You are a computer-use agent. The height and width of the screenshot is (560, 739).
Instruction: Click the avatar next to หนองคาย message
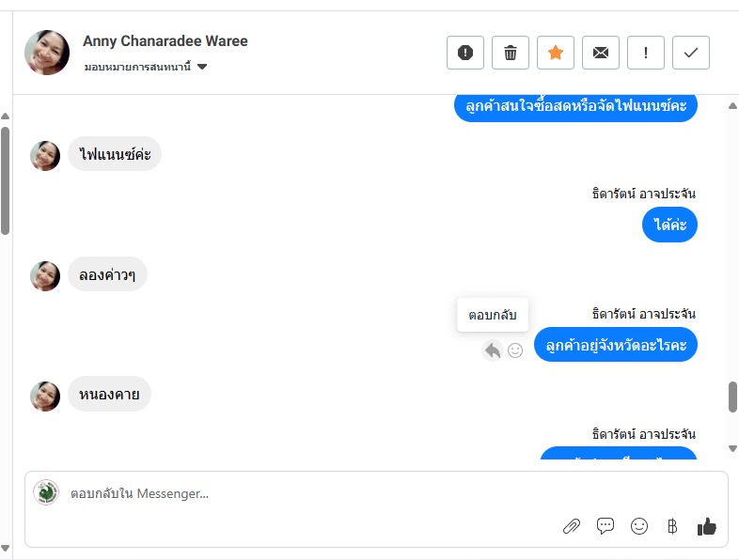[45, 396]
